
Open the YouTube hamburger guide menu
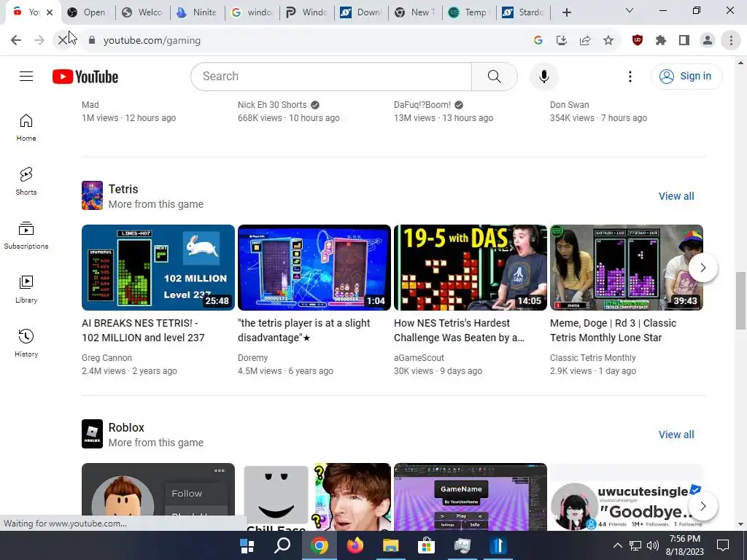click(x=26, y=76)
